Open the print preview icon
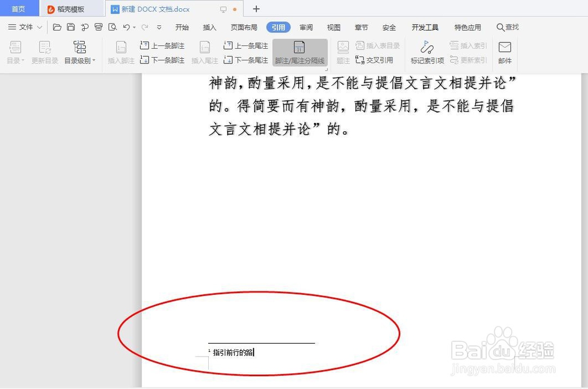Image resolution: width=588 pixels, height=389 pixels. point(113,26)
